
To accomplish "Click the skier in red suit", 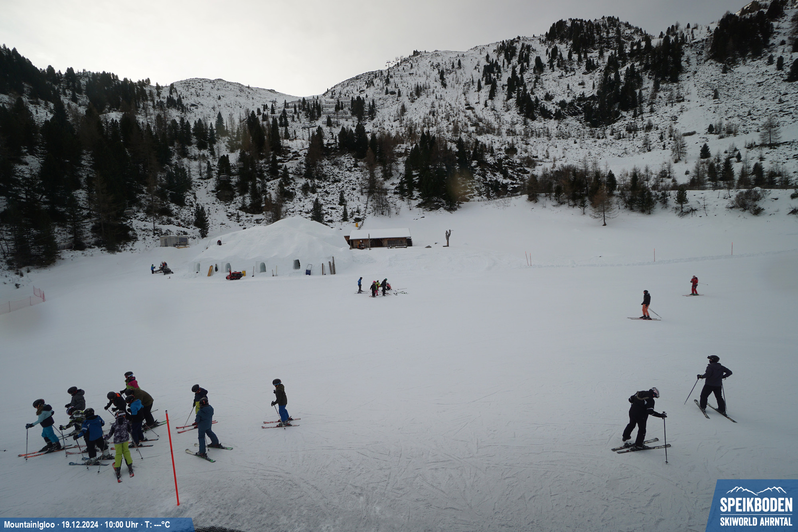I will coord(694,285).
